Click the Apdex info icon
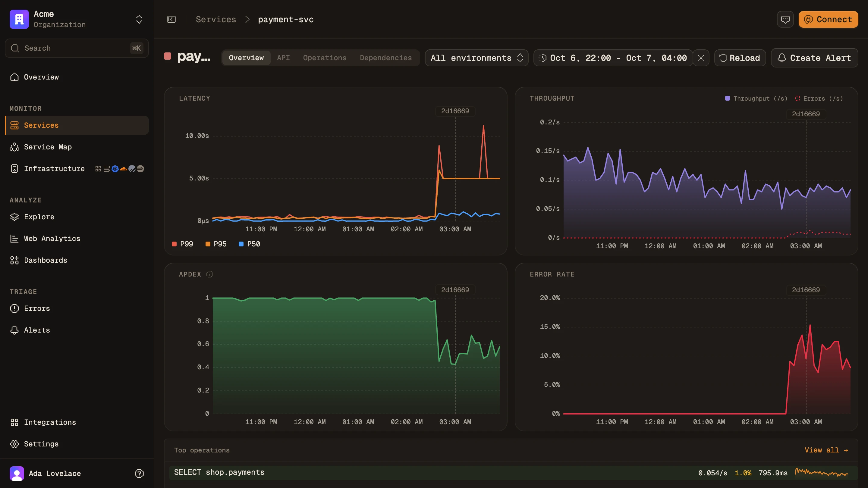This screenshot has width=868, height=488. 209,274
